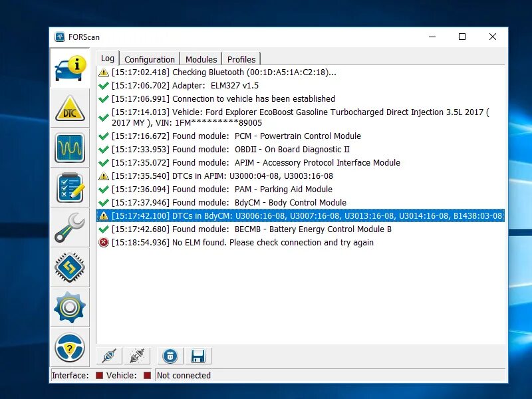Open the tests checklist section
The height and width of the screenshot is (399, 532).
point(70,188)
